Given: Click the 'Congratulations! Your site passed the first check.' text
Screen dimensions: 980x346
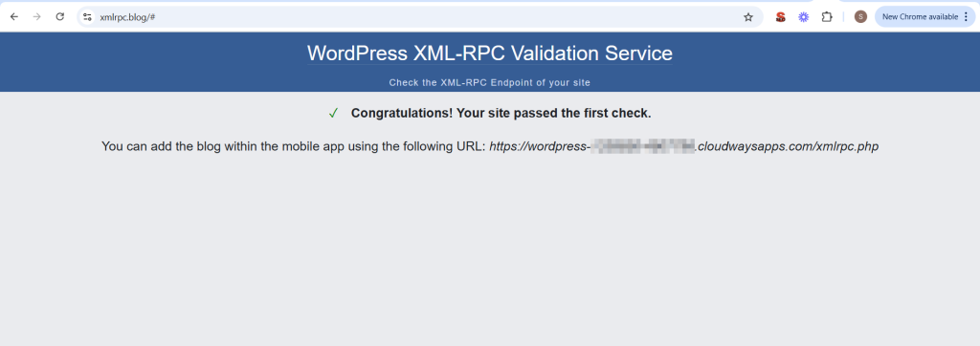Looking at the screenshot, I should click(501, 113).
